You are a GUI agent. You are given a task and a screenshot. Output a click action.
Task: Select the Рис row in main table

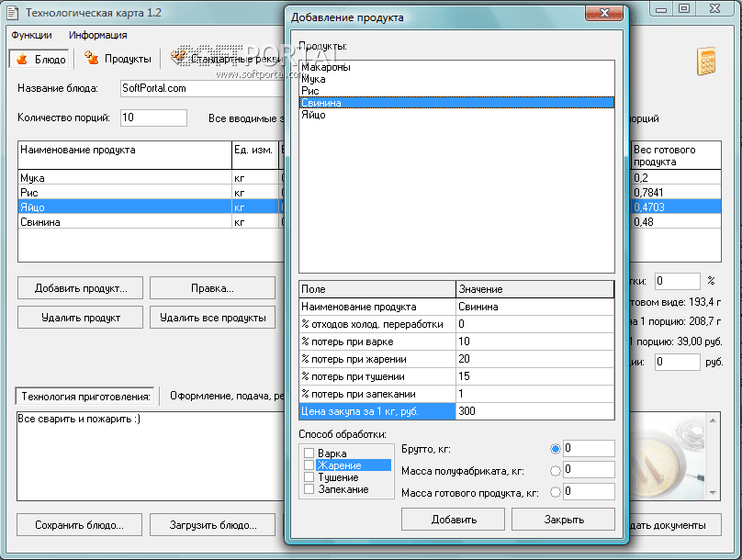point(149,193)
